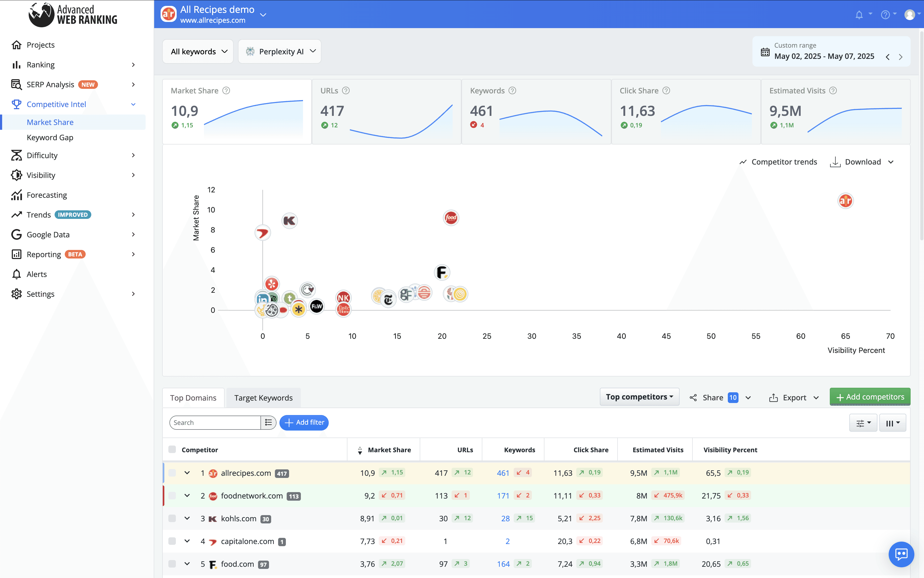
Task: Open the user account avatar icon
Action: (x=910, y=14)
